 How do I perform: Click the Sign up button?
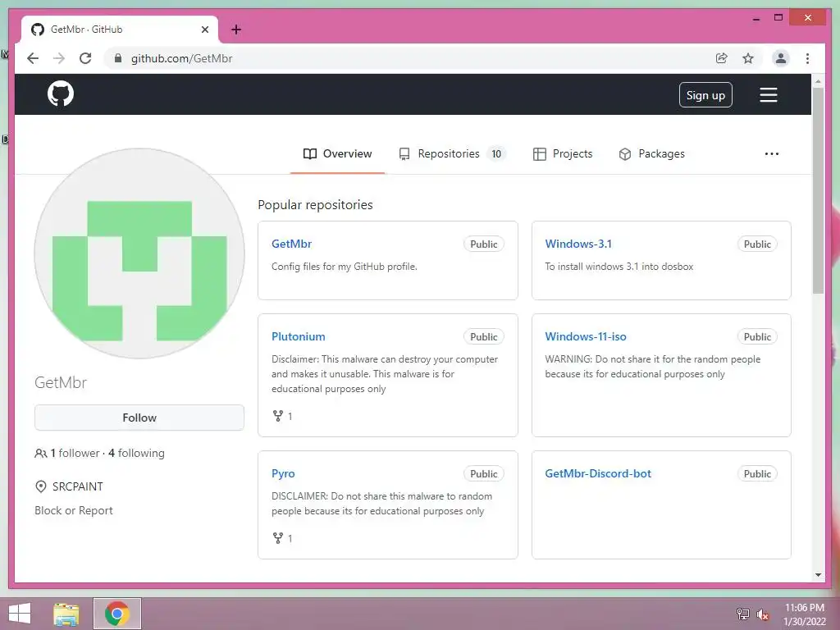point(705,95)
